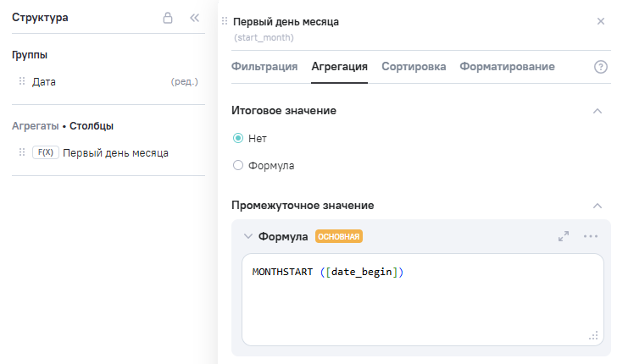Click the resize grip of formula field

point(593,336)
